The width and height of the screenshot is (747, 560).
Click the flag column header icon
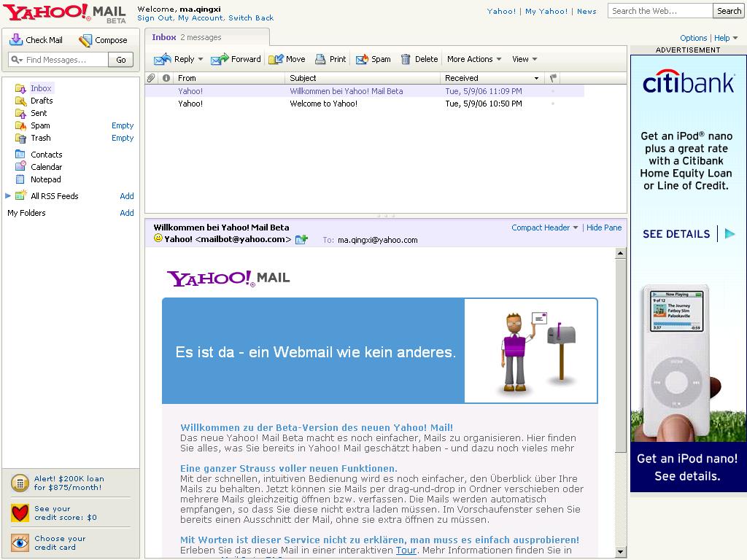pyautogui.click(x=553, y=77)
